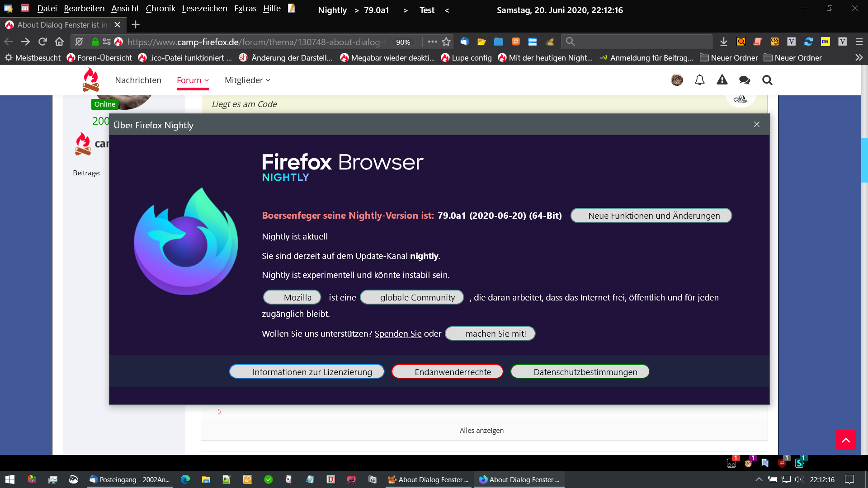Bookmark this page with star icon
The width and height of the screenshot is (868, 488).
tap(446, 42)
